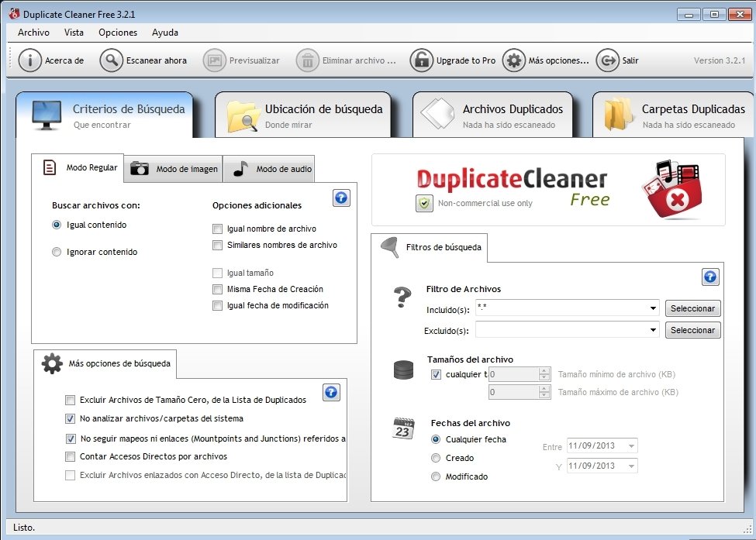Click the gear icon of Más opciones de búsqueda
This screenshot has height=540, width=756.
(x=52, y=363)
